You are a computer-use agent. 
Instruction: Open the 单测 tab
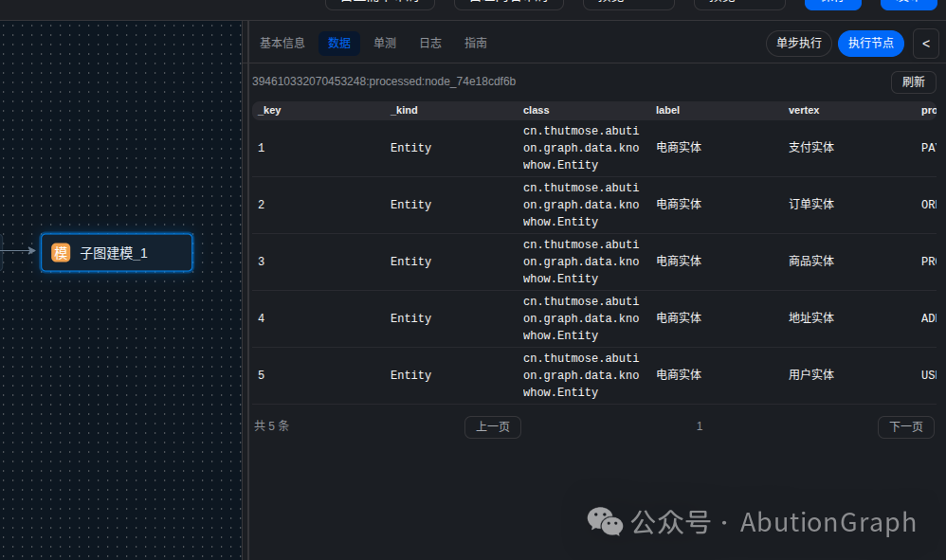coord(384,44)
